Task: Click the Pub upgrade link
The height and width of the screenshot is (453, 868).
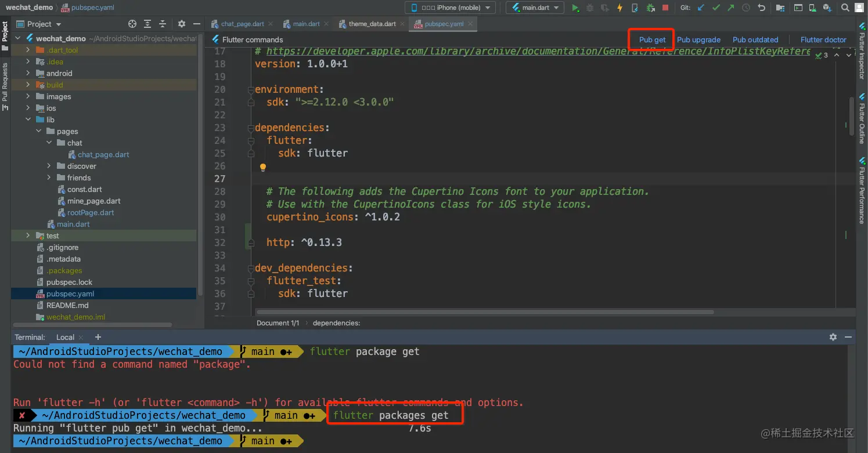Action: tap(698, 39)
